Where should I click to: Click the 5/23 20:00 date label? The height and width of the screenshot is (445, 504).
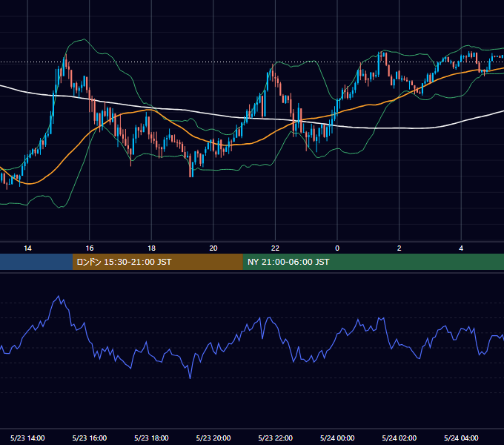pos(213,438)
